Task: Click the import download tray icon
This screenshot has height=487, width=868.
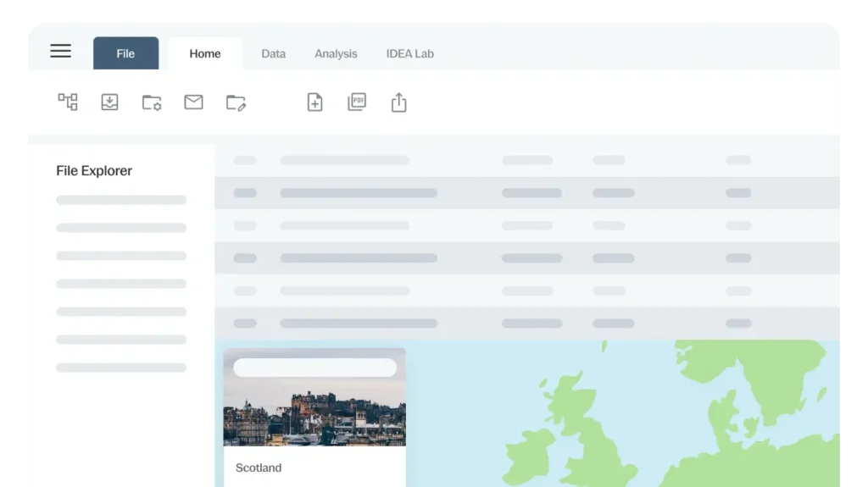Action: (109, 102)
